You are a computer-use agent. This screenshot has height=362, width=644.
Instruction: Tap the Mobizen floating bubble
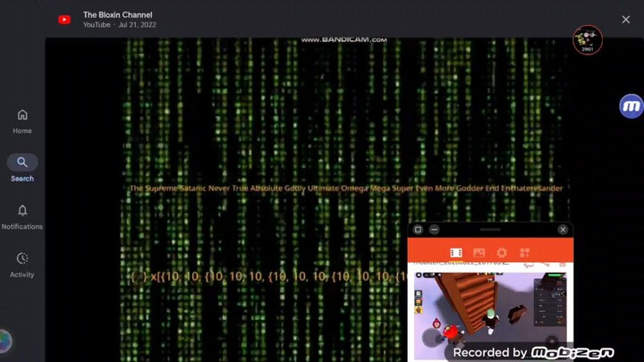click(x=631, y=106)
